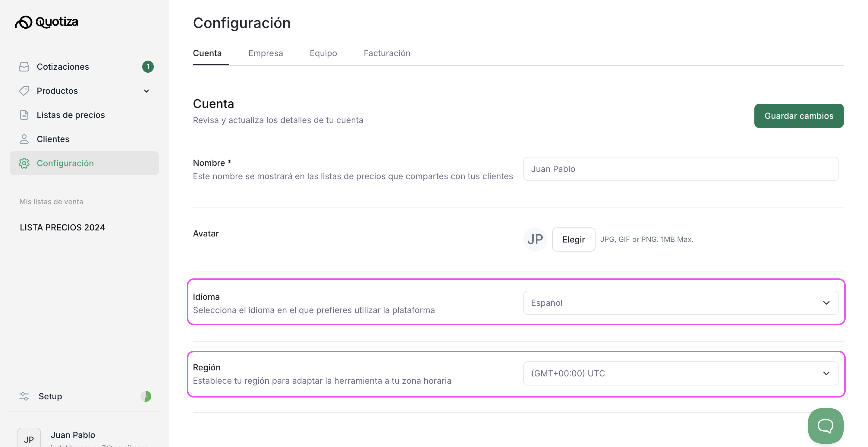
Task: Click the Listas de precios document icon
Action: [24, 115]
